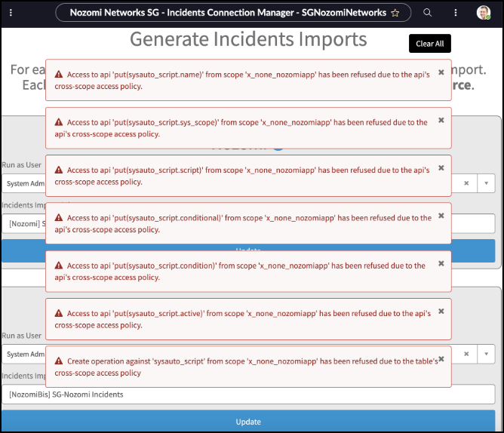This screenshot has width=504, height=433.
Task: Dismiss the Create operation refused error message
Action: click(x=441, y=359)
